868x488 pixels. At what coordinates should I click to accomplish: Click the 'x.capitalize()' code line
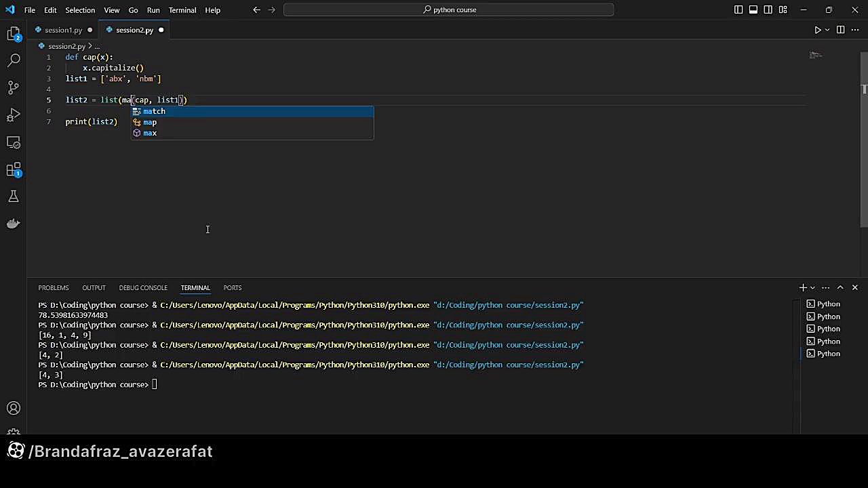pyautogui.click(x=113, y=68)
